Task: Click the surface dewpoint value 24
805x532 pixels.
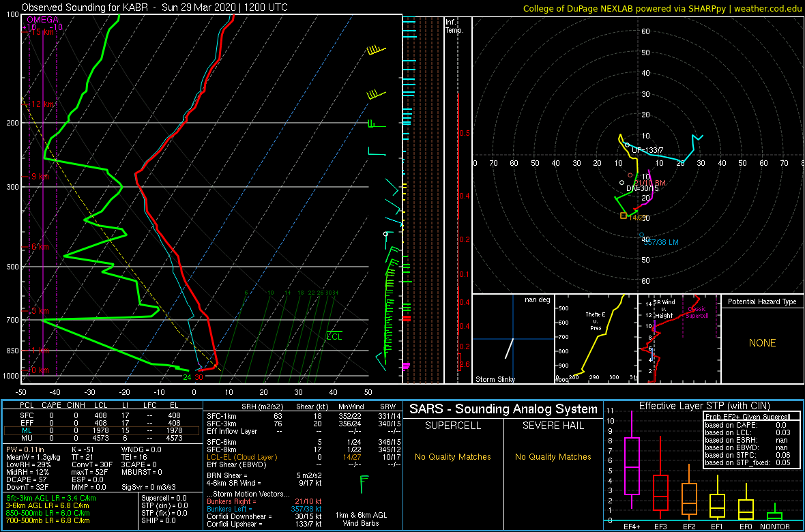Action: [x=188, y=377]
